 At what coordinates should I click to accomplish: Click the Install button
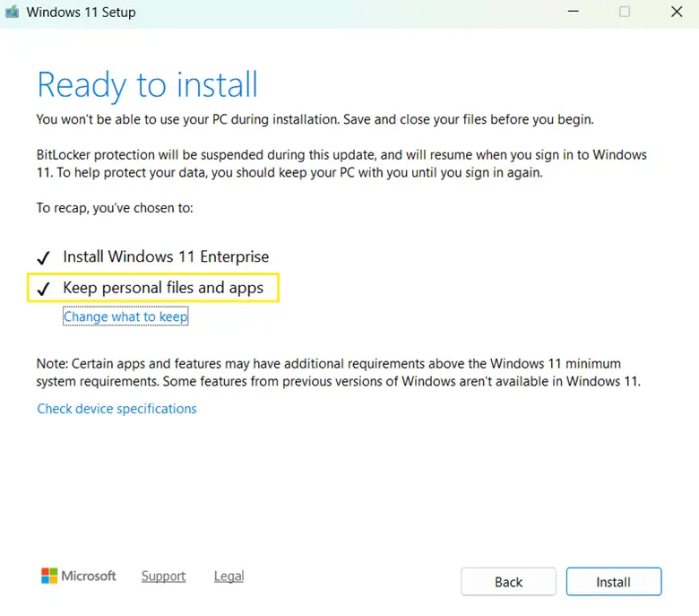613,581
